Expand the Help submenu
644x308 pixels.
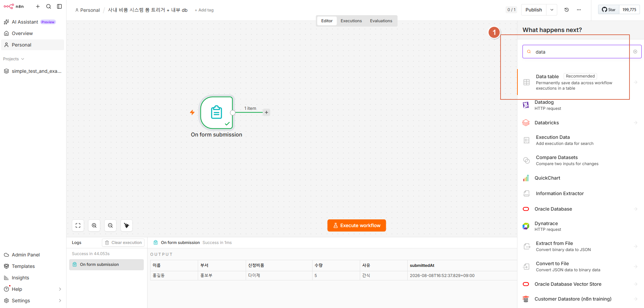[60, 289]
